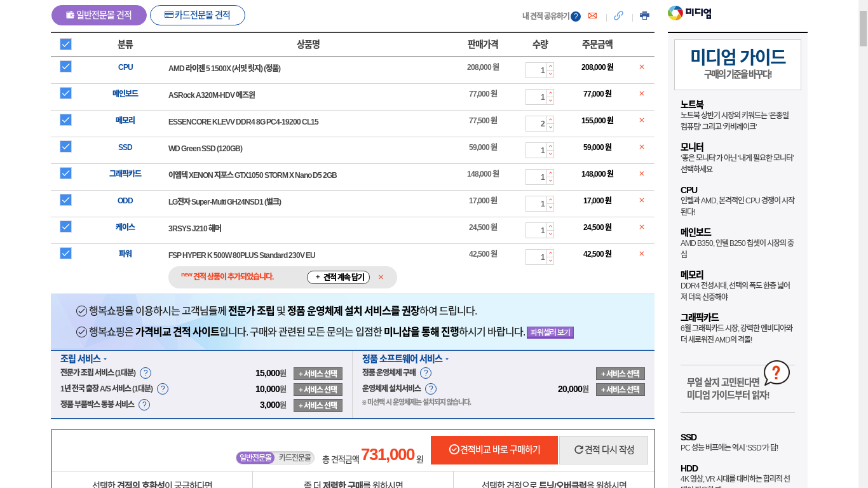Add 운영체제 설치서비스 via 서비스 선택
Image resolution: width=868 pixels, height=488 pixels.
(620, 390)
